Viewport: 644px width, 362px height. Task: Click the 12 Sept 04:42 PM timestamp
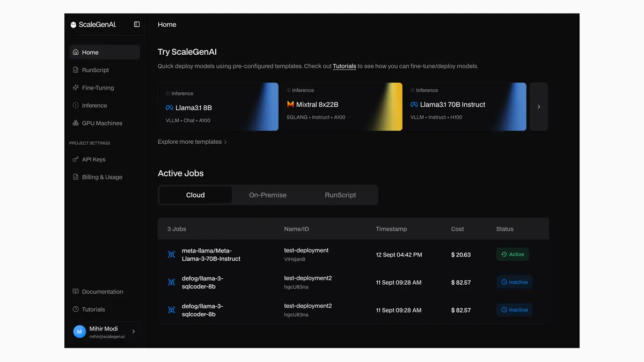coord(399,255)
